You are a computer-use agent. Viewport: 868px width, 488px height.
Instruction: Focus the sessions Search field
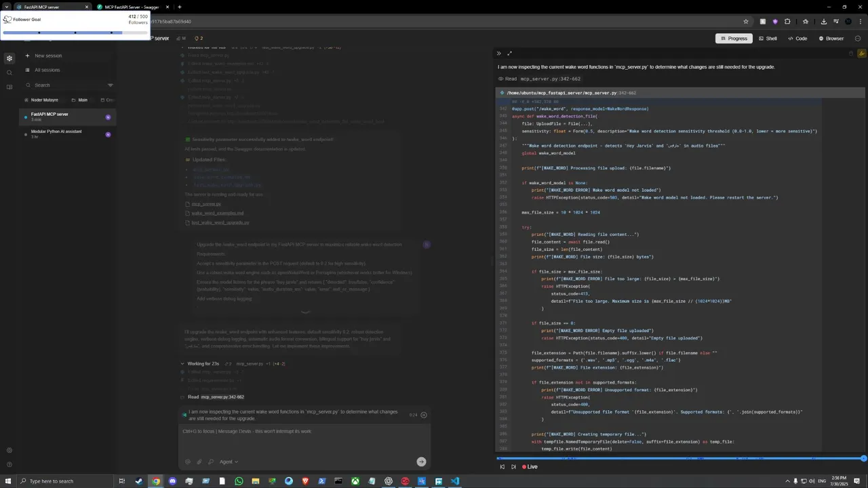(66, 85)
